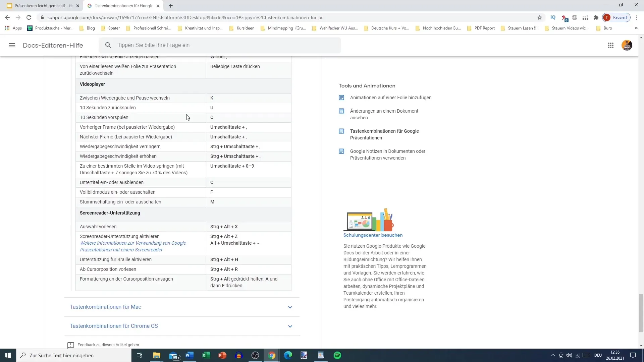This screenshot has height=362, width=644.
Task: Open Weitere Informationen zur Verwendung screenreader link
Action: (133, 246)
